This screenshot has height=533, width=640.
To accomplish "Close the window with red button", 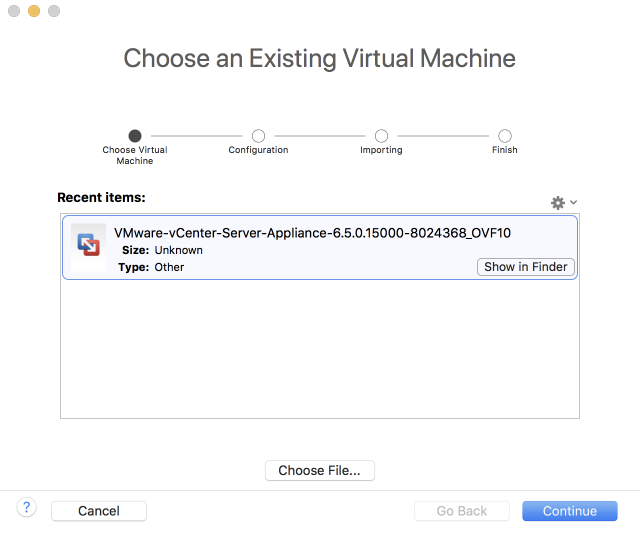I will click(x=13, y=11).
